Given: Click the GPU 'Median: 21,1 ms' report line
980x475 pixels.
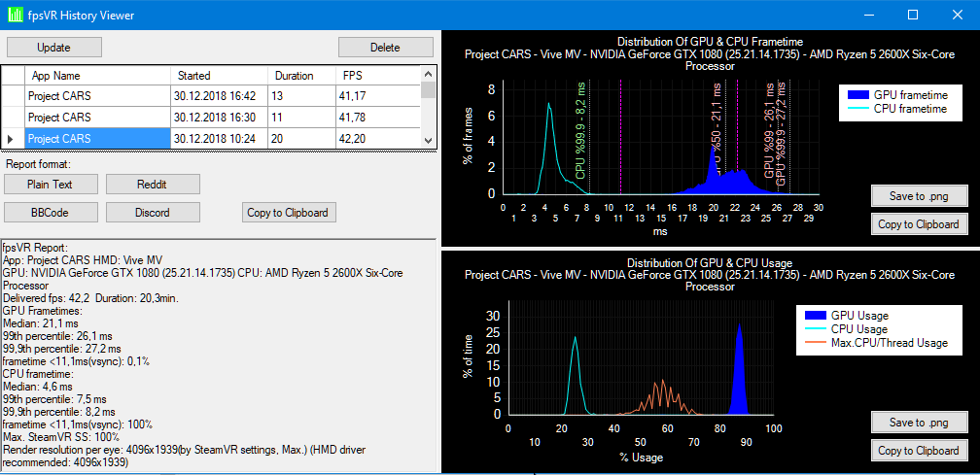Looking at the screenshot, I should click(41, 323).
